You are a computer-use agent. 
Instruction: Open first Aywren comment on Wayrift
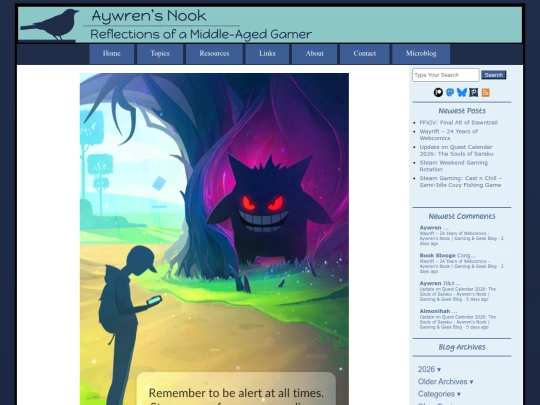click(x=461, y=236)
